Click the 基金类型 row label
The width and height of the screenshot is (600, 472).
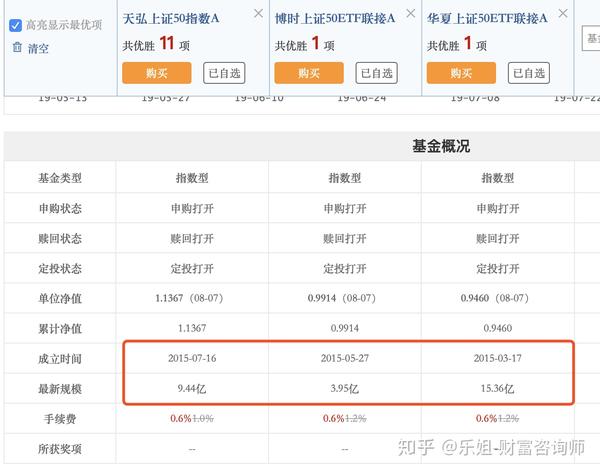click(x=60, y=178)
